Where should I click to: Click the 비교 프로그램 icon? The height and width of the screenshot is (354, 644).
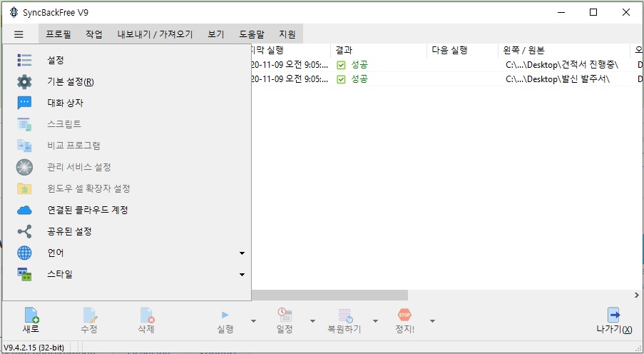pos(24,146)
